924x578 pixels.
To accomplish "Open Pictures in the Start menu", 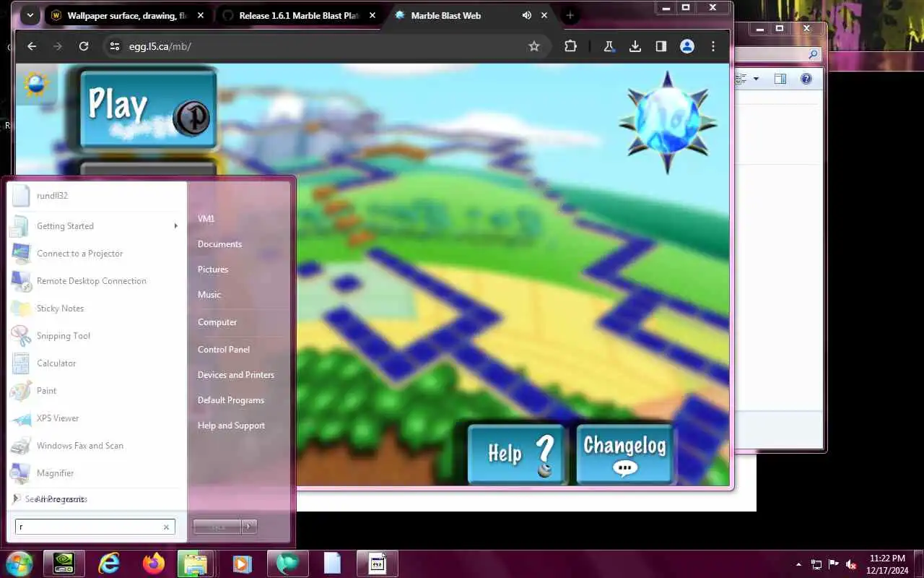I will (213, 269).
